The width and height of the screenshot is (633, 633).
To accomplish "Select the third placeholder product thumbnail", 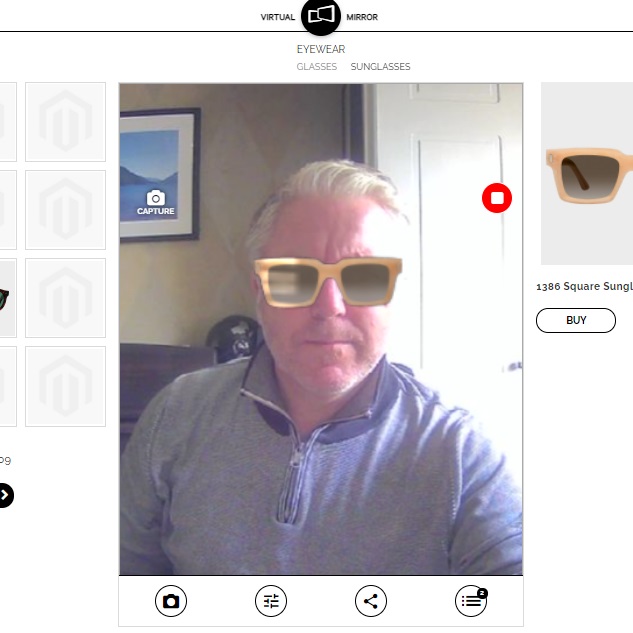I will click(65, 298).
